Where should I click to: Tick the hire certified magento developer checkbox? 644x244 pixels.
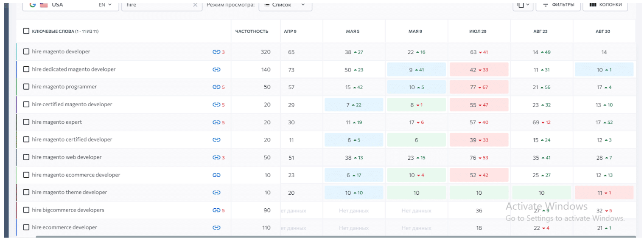click(26, 105)
